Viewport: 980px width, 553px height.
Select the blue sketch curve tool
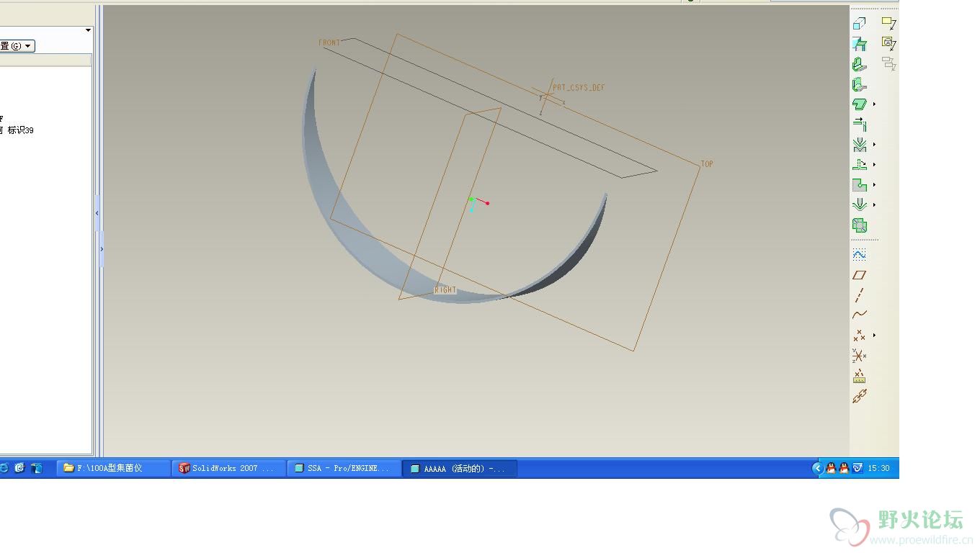pyautogui.click(x=859, y=254)
